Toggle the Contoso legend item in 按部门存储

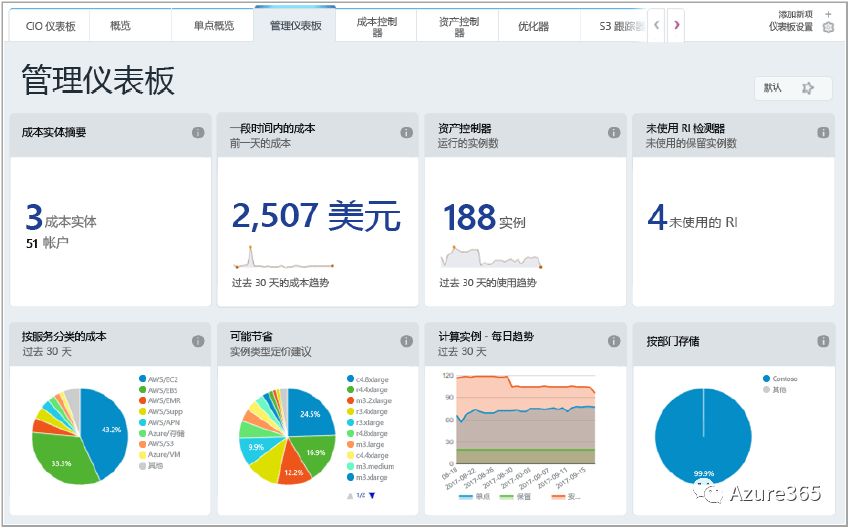coord(785,379)
